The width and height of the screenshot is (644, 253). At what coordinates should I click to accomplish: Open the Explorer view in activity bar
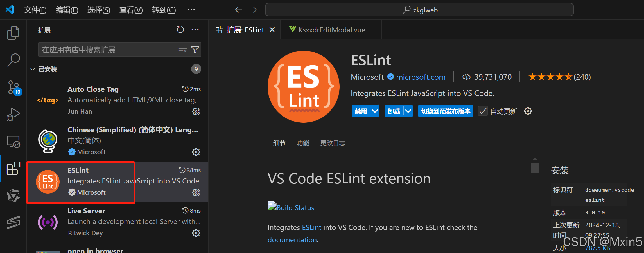[13, 33]
